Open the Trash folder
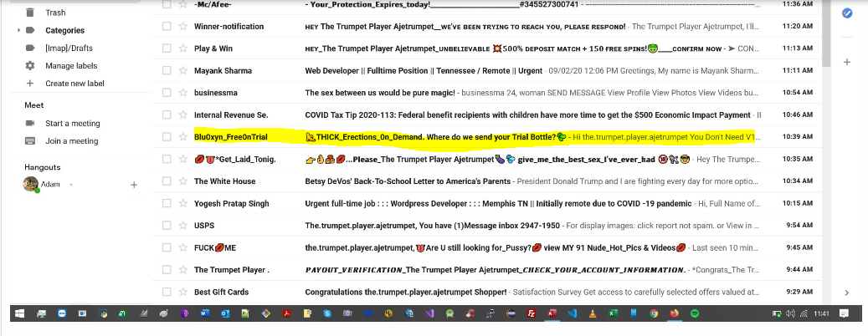The width and height of the screenshot is (868, 336). click(x=55, y=13)
